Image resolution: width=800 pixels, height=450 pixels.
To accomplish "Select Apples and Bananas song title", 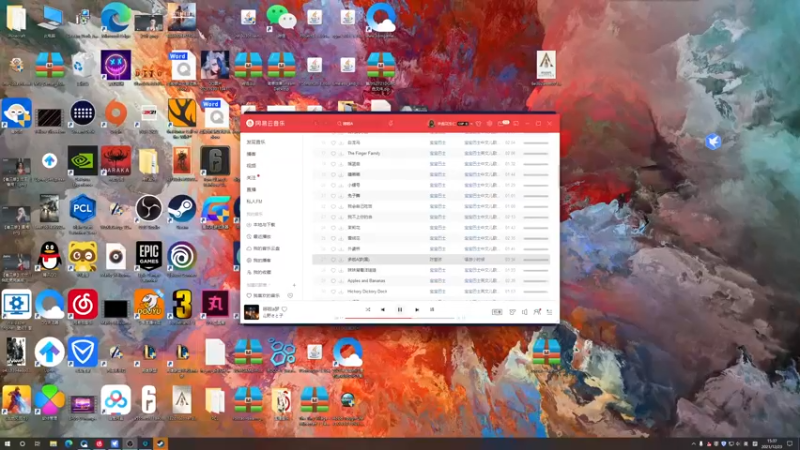I will pos(366,281).
